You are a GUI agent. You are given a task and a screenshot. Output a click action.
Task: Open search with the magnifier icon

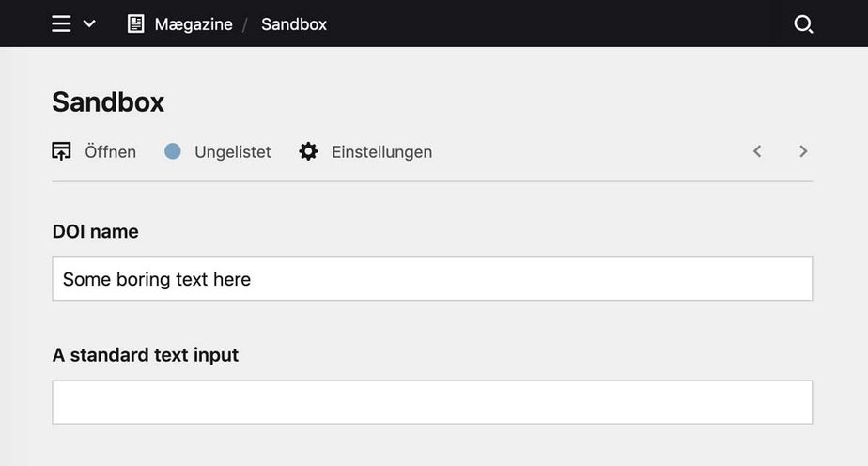[x=803, y=24]
